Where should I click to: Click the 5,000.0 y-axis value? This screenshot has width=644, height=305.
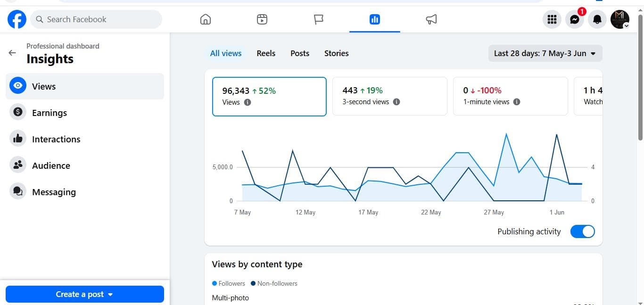tap(222, 167)
